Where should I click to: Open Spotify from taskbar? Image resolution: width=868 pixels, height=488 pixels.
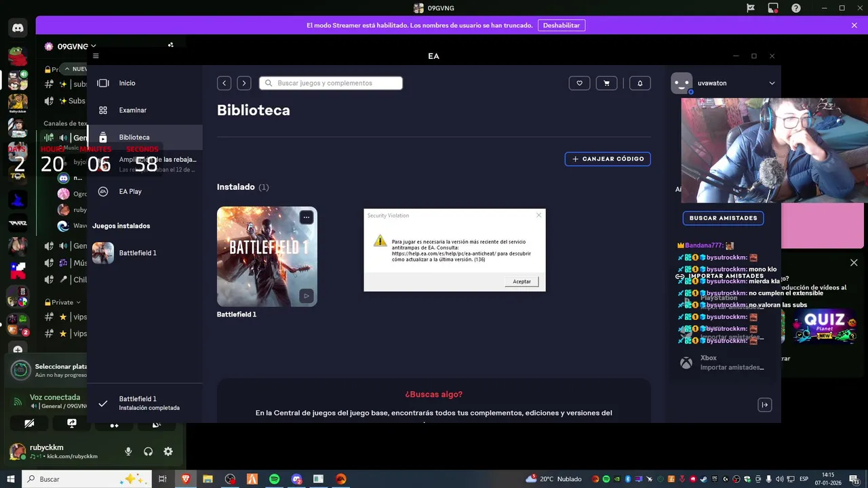274,479
